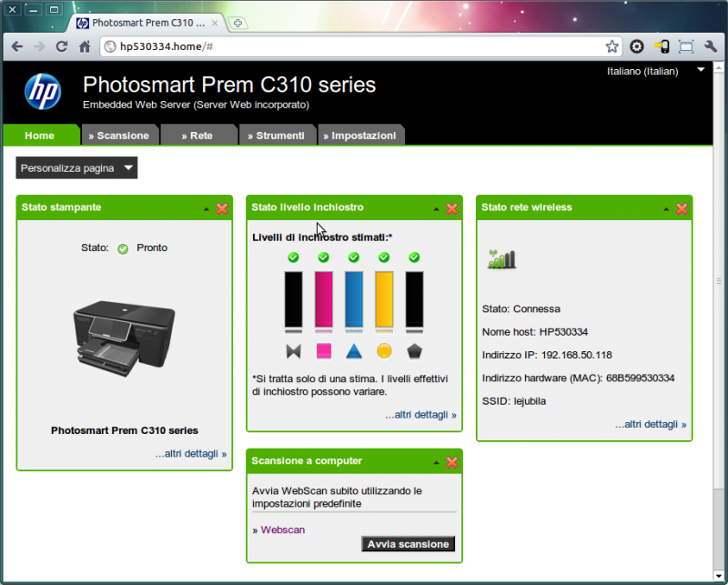This screenshot has height=585, width=728.
Task: Select the Home tab
Action: tap(41, 136)
